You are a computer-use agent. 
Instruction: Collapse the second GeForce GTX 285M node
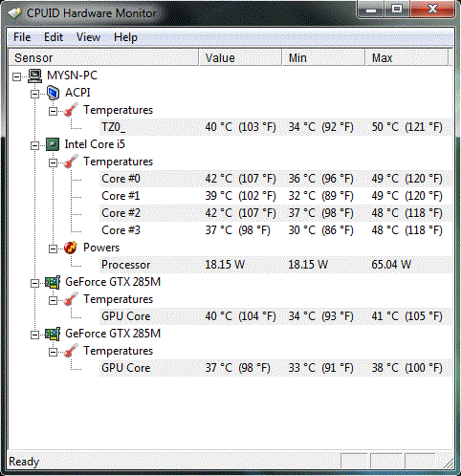pos(34,335)
